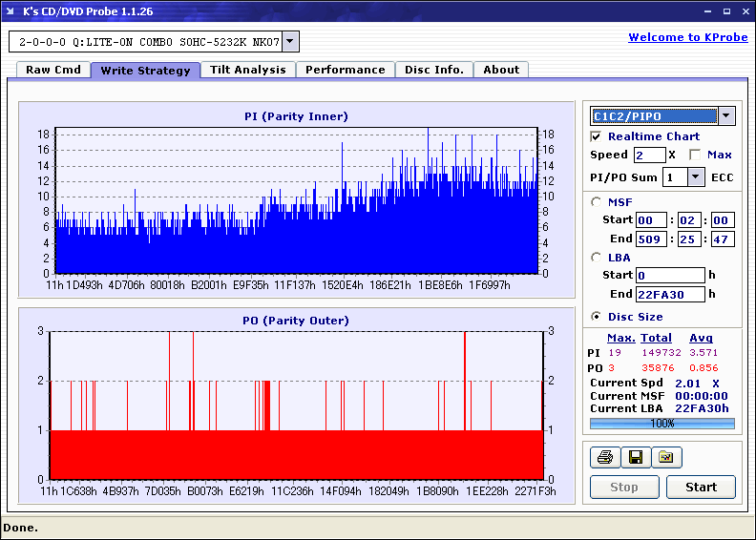The width and height of the screenshot is (756, 540).
Task: Click the 100% progress bar
Action: [x=661, y=423]
